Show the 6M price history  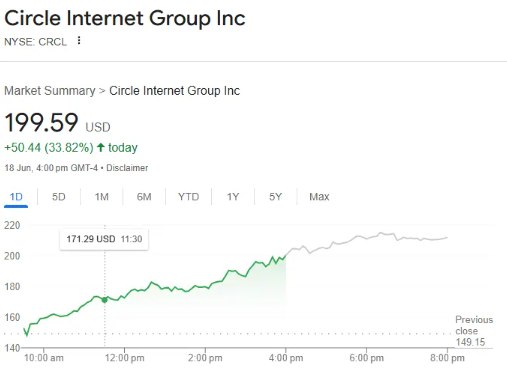pyautogui.click(x=144, y=197)
